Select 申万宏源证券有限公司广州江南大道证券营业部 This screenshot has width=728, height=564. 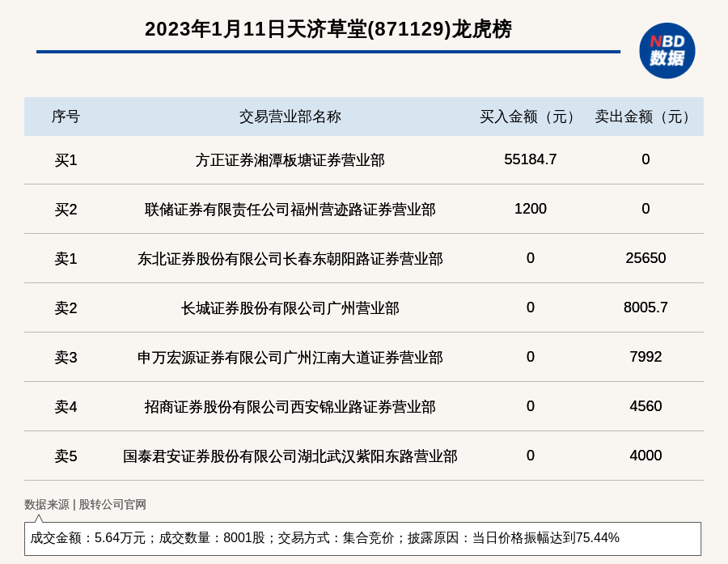pyautogui.click(x=290, y=358)
